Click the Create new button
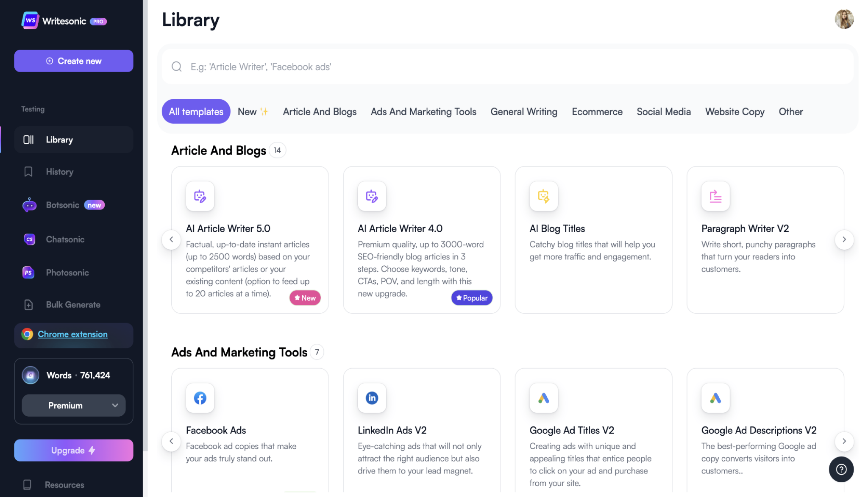 point(73,60)
